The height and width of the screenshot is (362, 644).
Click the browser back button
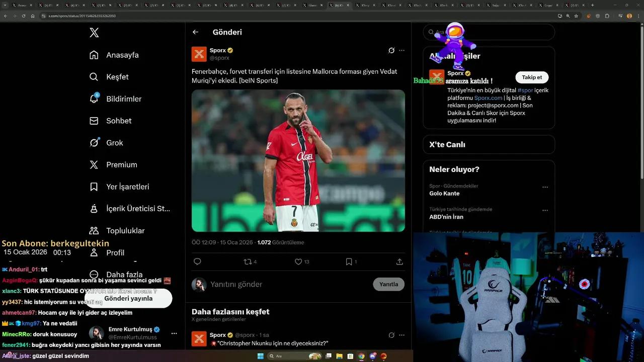click(x=6, y=16)
